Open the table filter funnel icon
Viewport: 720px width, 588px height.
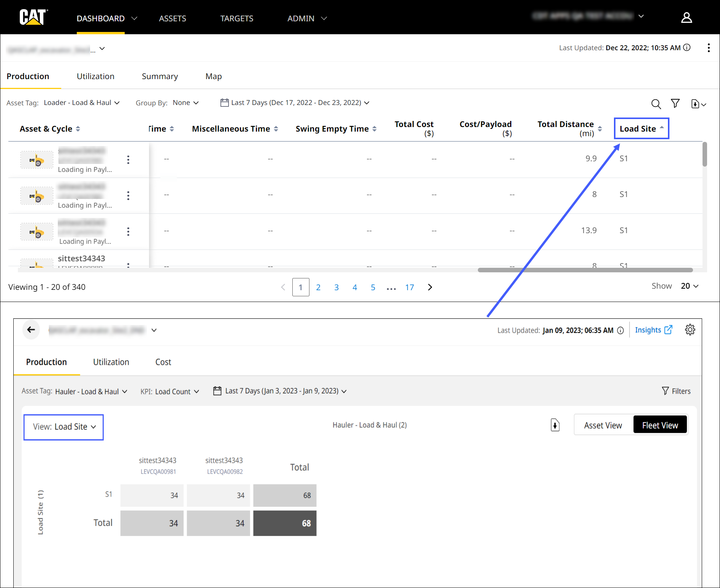(x=675, y=103)
